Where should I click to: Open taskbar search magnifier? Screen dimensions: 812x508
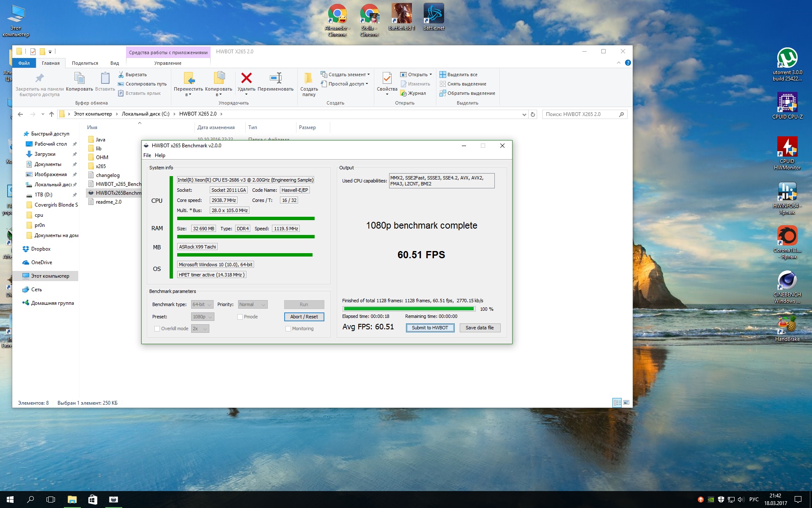[30, 500]
